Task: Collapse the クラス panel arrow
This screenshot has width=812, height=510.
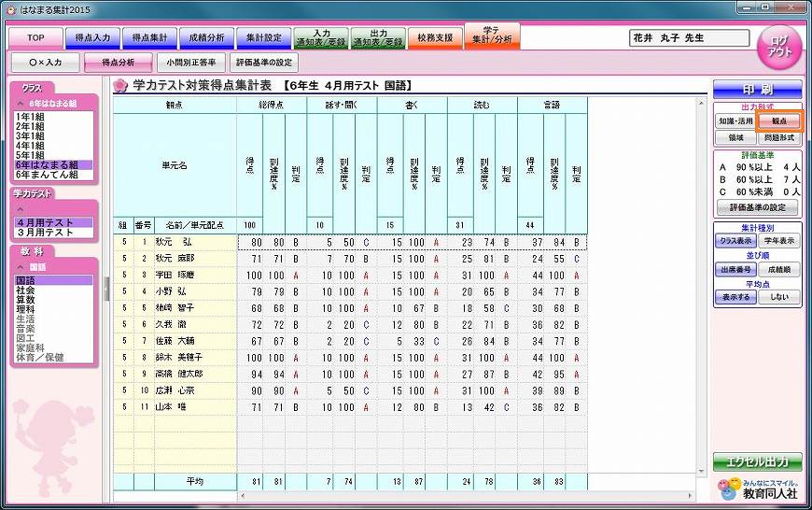Action: coord(21,103)
